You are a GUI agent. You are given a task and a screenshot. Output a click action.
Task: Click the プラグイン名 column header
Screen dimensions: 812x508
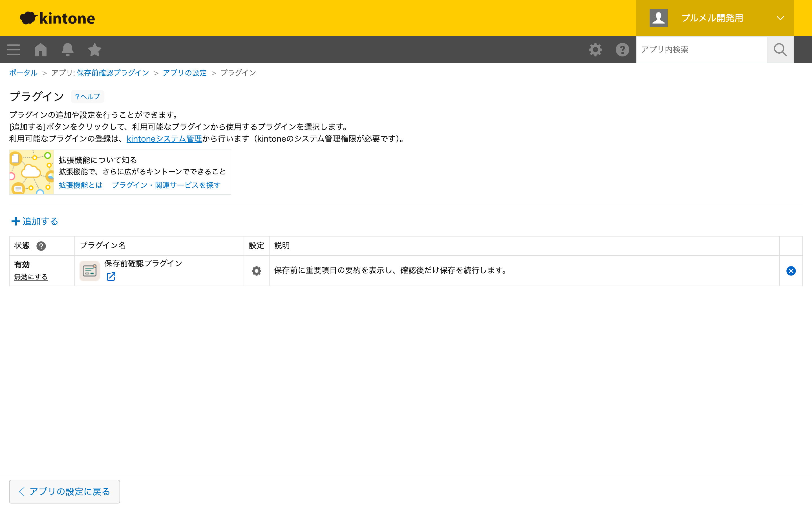coord(103,246)
